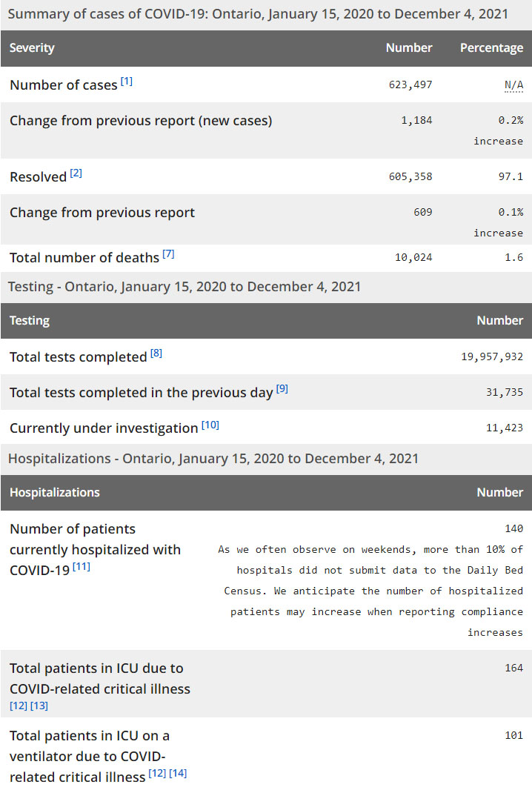Screen dimensions: 532x790
Task: Open footnote 12 in the ventilator row
Action: click(157, 774)
